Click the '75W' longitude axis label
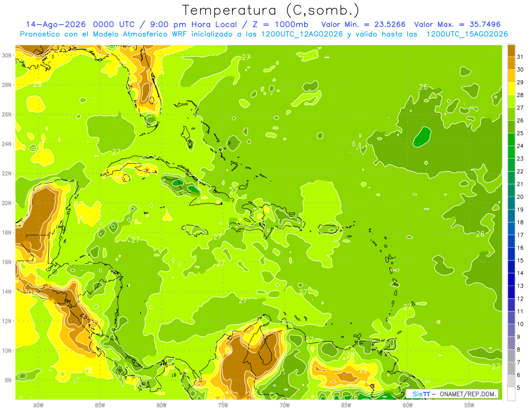 (x=223, y=405)
